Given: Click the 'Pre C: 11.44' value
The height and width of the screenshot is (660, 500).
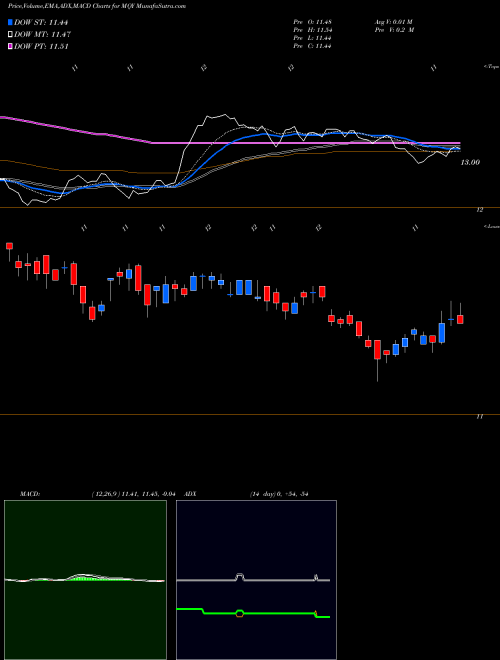Looking at the screenshot, I should coord(312,46).
